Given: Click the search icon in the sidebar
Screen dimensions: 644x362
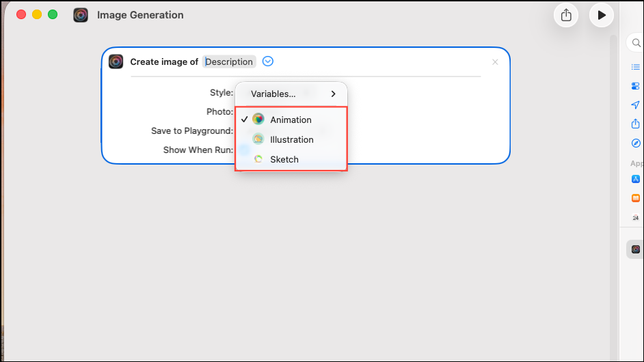Looking at the screenshot, I should (x=636, y=42).
